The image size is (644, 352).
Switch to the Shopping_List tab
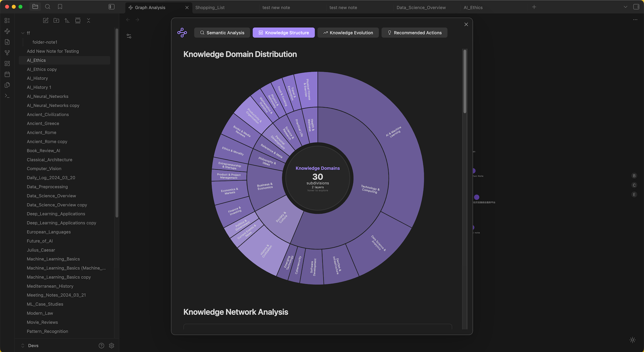(210, 7)
